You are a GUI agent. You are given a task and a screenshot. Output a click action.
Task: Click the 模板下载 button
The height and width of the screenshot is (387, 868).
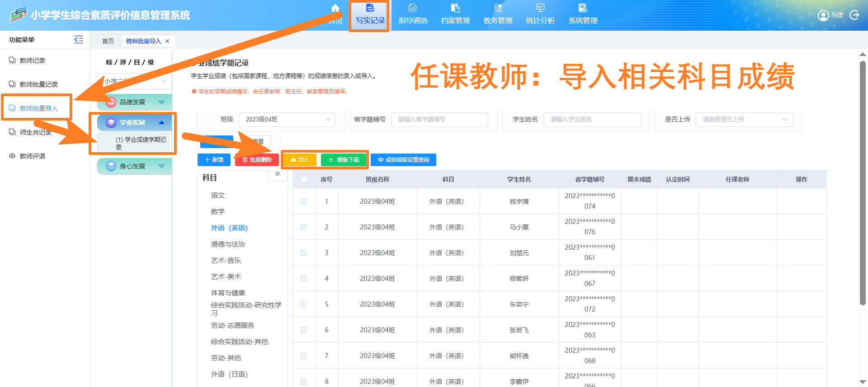[x=344, y=160]
